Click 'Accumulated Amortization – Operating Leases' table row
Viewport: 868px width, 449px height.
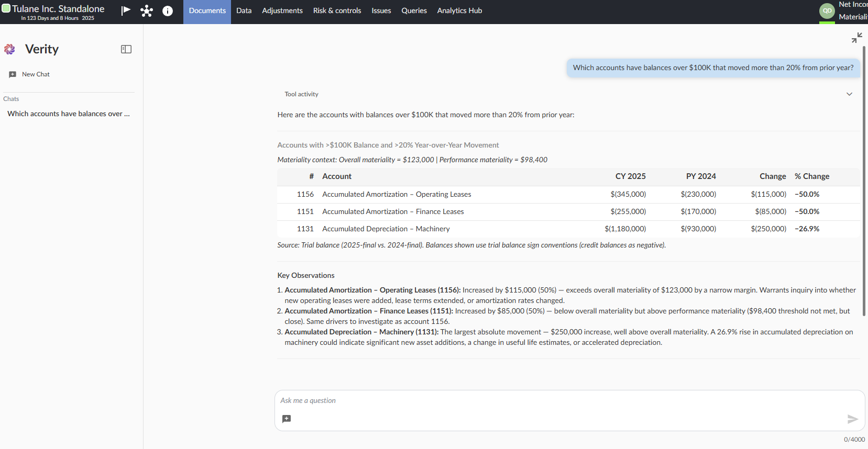tap(568, 194)
